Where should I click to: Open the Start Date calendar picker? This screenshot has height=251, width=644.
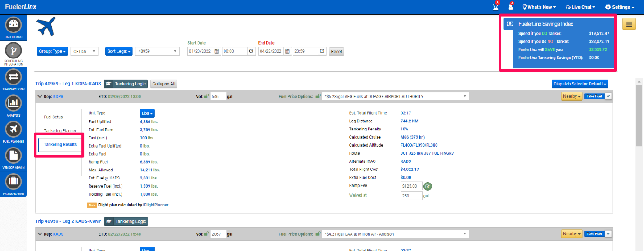pos(216,51)
